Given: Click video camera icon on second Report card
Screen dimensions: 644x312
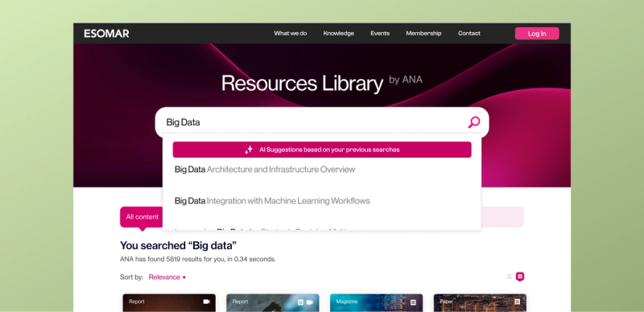Looking at the screenshot, I should (x=310, y=302).
